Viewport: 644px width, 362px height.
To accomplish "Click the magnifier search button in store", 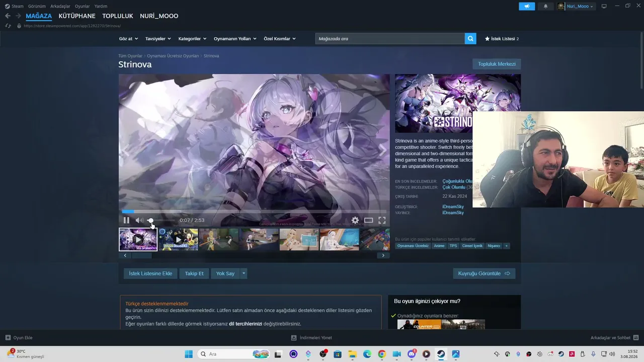I will pos(470,39).
